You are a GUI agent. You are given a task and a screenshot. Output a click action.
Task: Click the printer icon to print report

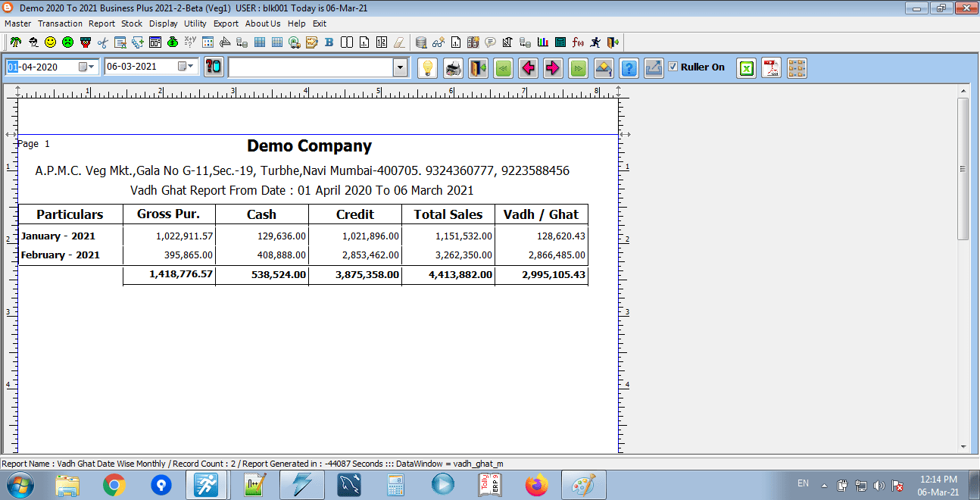(x=453, y=68)
